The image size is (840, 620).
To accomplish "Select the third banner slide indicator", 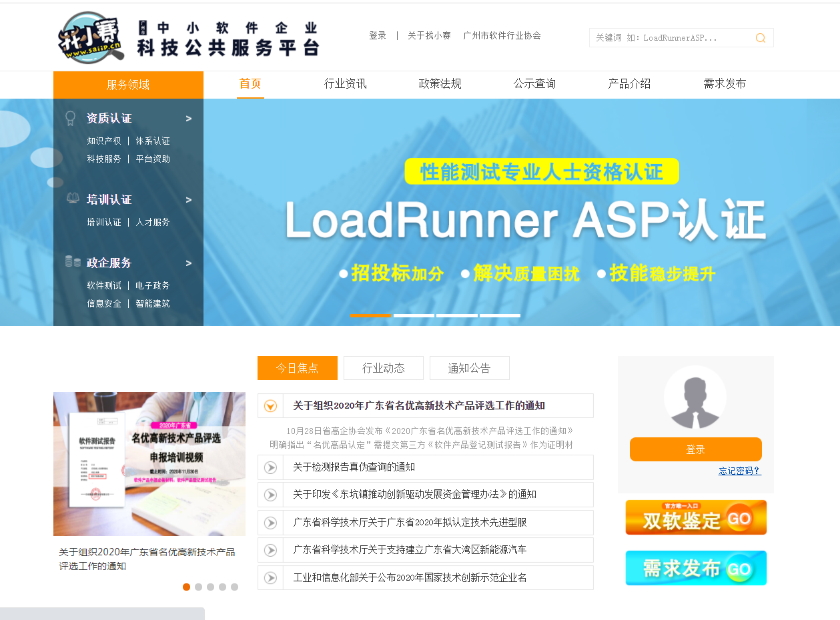I will point(457,315).
